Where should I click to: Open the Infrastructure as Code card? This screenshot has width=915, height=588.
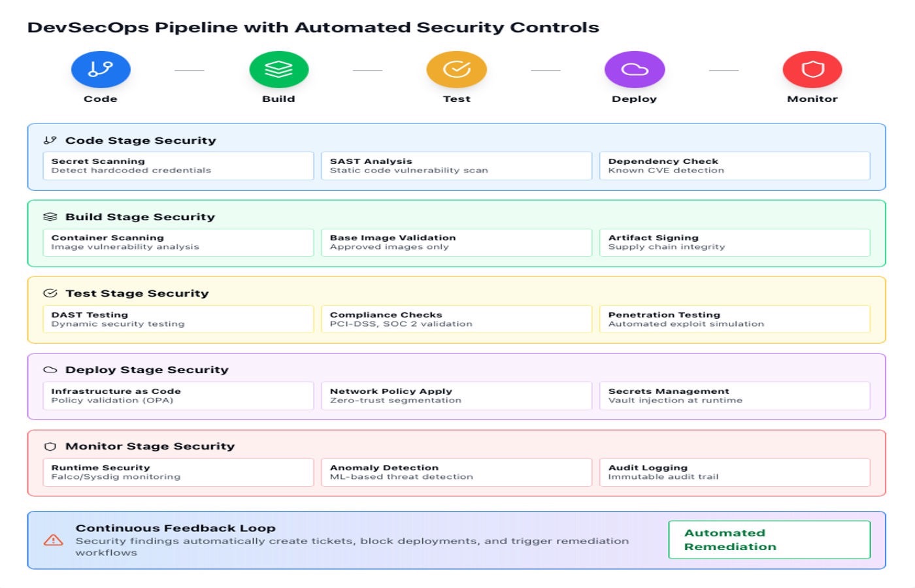tap(178, 396)
